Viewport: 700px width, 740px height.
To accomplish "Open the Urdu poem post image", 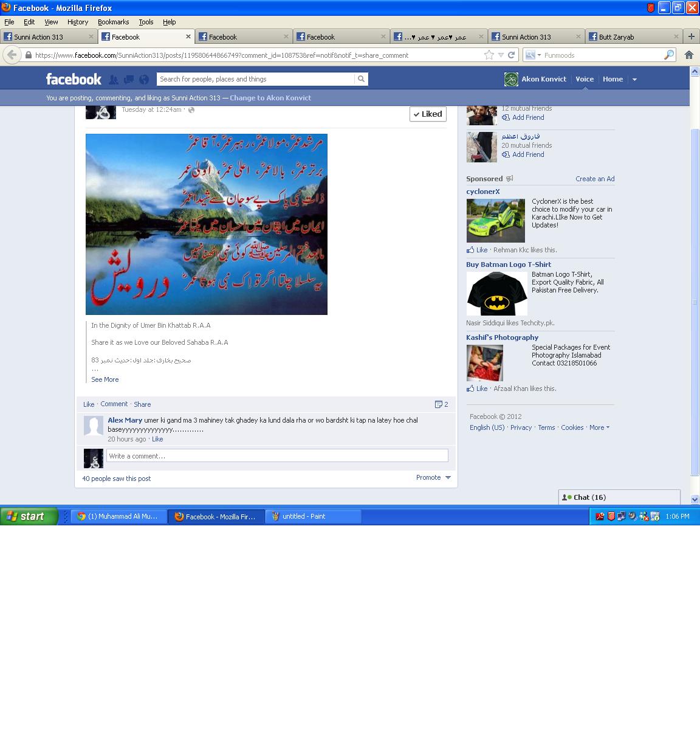I will click(207, 224).
